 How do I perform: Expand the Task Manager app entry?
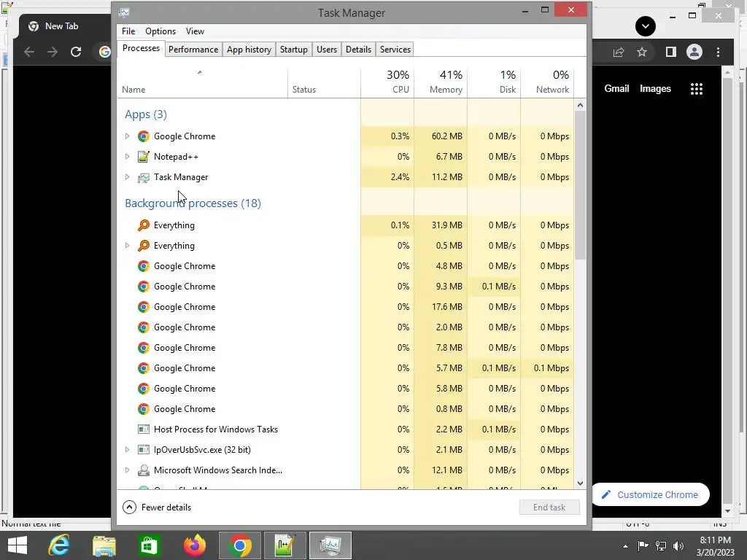127,177
